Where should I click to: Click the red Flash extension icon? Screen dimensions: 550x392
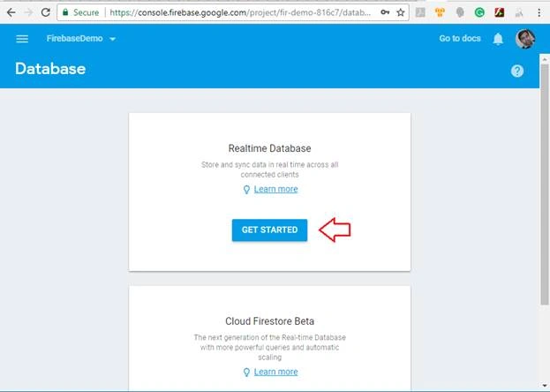click(500, 12)
